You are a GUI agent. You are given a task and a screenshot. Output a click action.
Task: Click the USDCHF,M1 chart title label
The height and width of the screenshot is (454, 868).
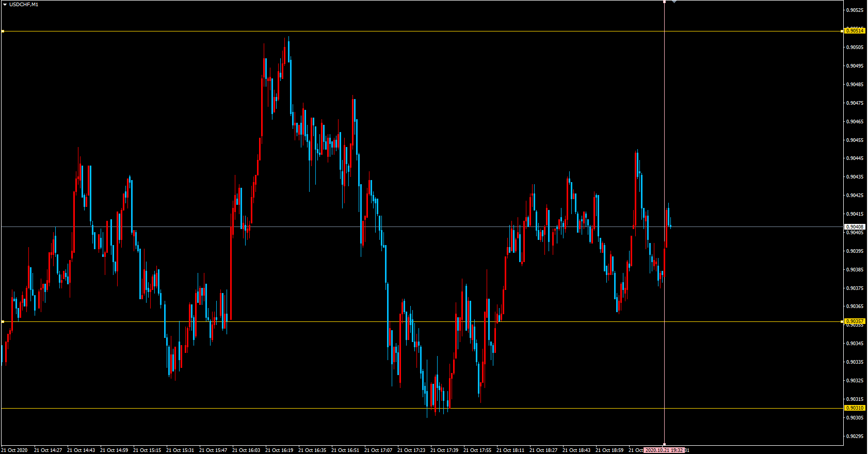click(24, 5)
